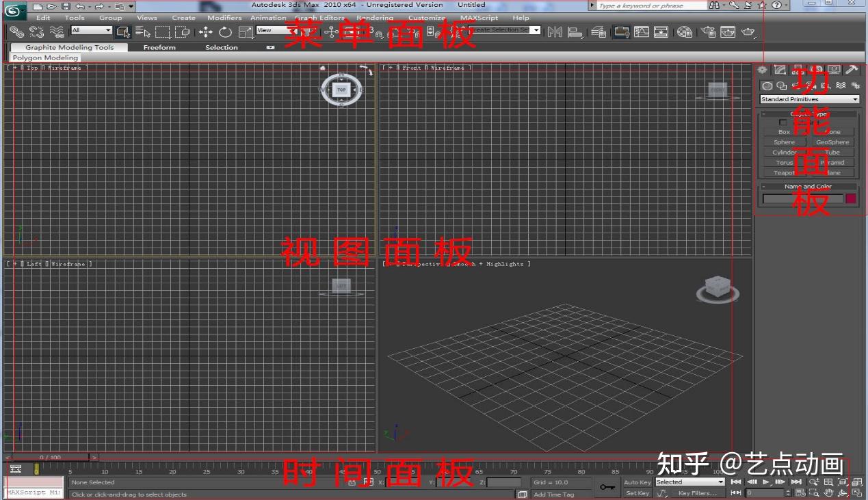
Task: Save scene with the floppy disk icon
Action: pos(66,6)
